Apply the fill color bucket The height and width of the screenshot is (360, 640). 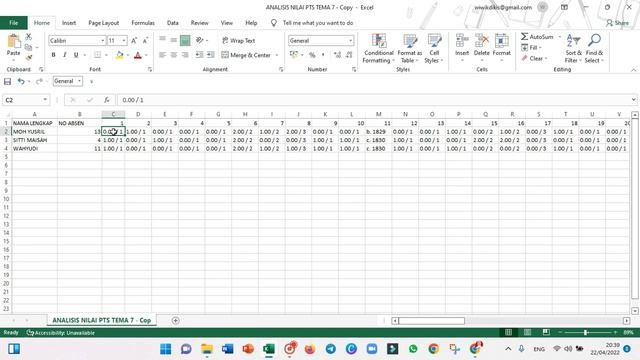[x=119, y=55]
